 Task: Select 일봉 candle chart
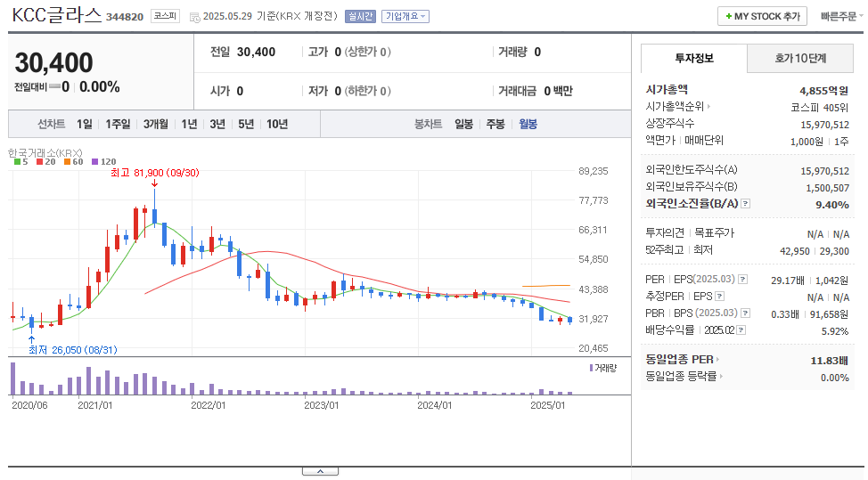click(464, 124)
